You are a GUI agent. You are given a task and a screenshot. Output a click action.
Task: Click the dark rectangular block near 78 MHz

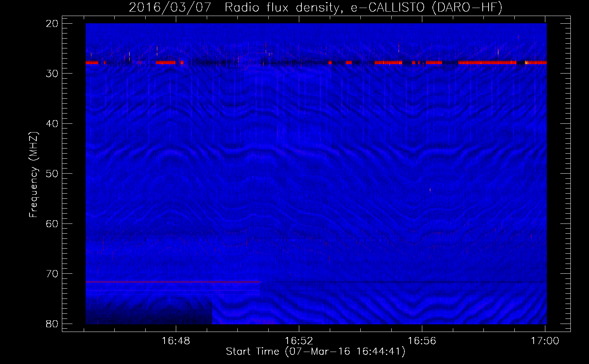(149, 310)
